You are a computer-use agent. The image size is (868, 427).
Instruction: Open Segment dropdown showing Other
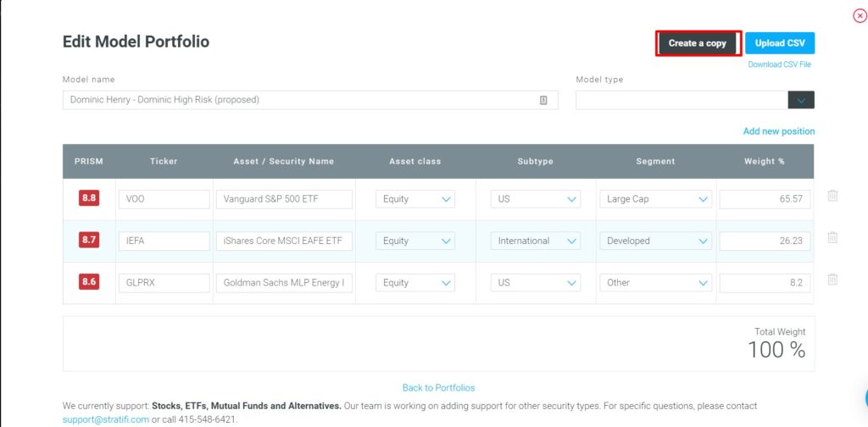(x=655, y=282)
